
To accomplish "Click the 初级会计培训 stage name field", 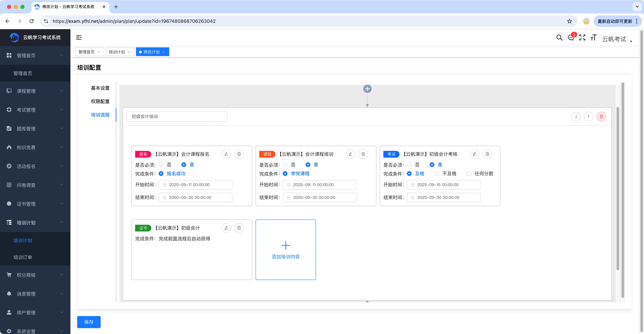I will (176, 117).
